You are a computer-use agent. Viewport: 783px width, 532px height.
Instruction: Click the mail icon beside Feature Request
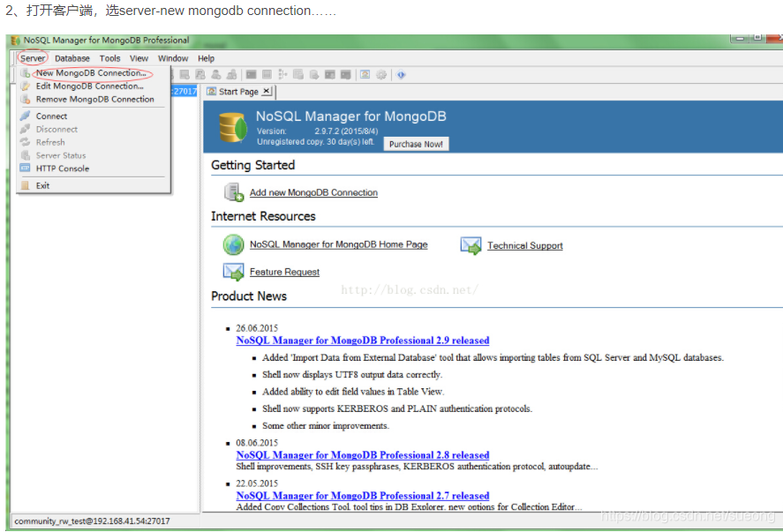pyautogui.click(x=233, y=272)
